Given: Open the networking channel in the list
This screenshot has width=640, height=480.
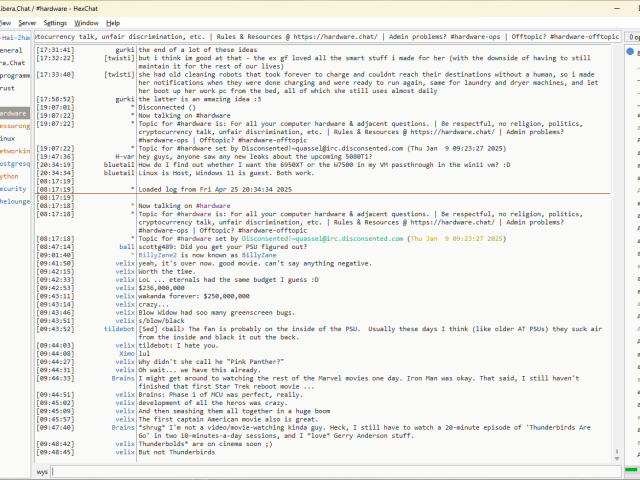Looking at the screenshot, I should [x=14, y=151].
